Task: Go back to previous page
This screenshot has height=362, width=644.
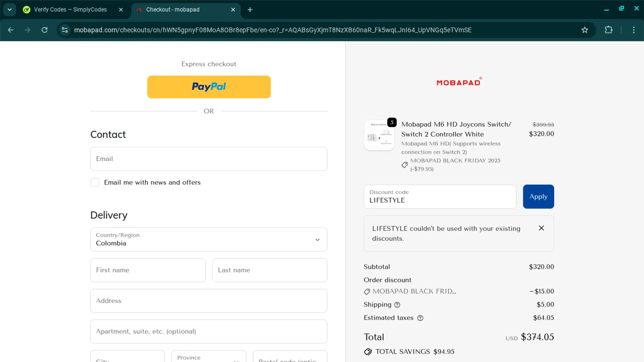Action: click(11, 30)
